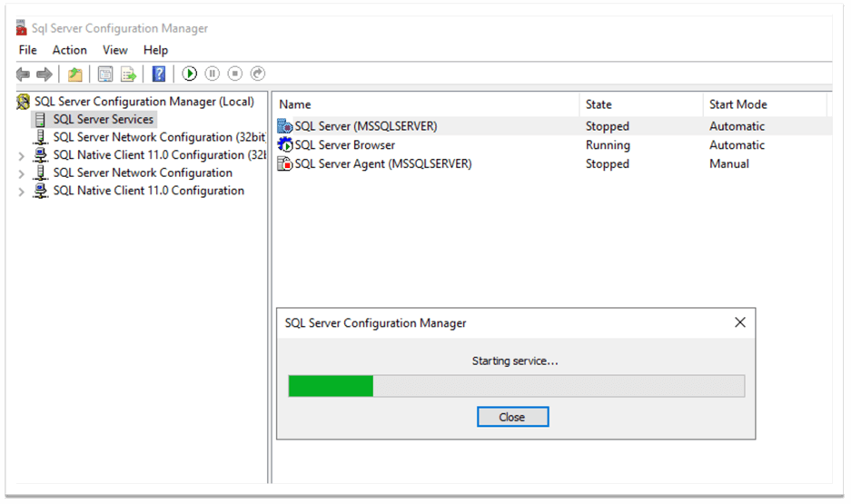851x504 pixels.
Task: Sort by the Start Mode column header
Action: [765, 104]
